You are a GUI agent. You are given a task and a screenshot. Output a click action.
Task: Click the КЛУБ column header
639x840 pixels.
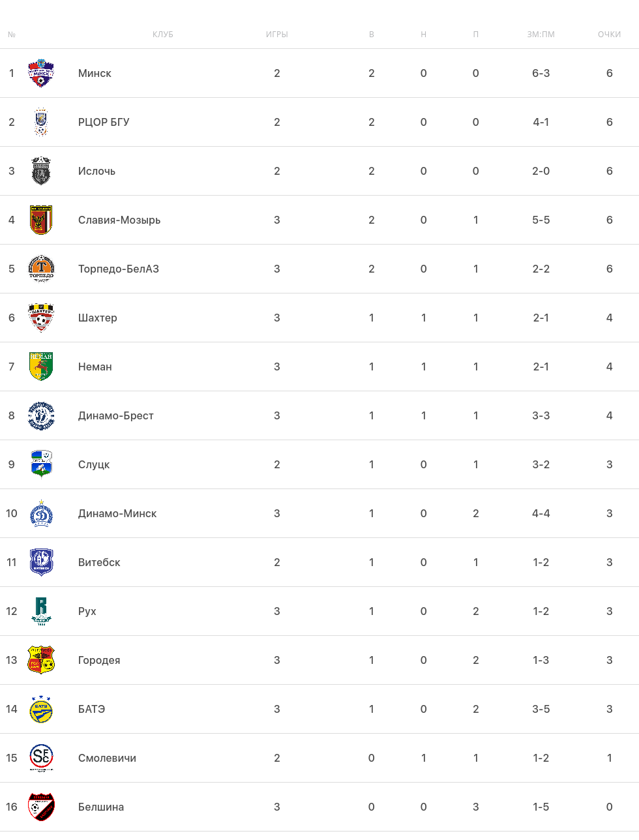point(163,35)
